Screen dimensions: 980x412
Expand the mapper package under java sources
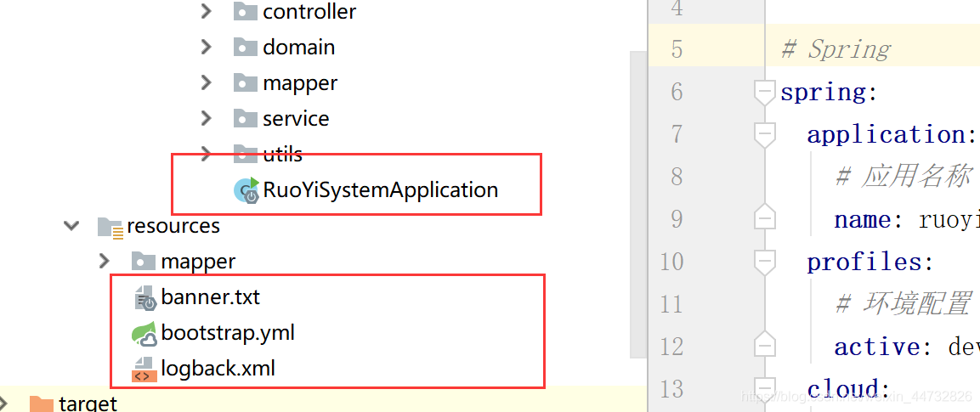pyautogui.click(x=206, y=82)
